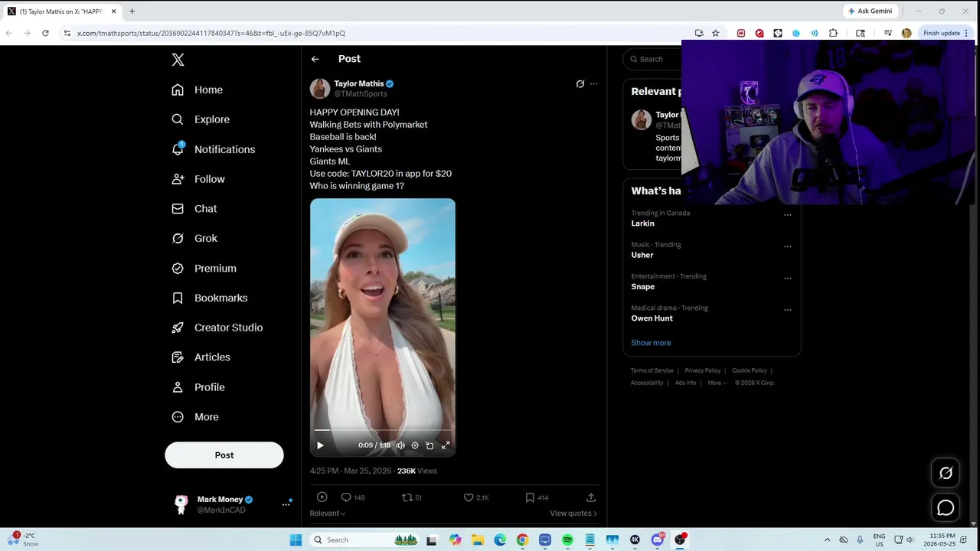This screenshot has height=551, width=980.
Task: Bookmark the post
Action: click(529, 497)
